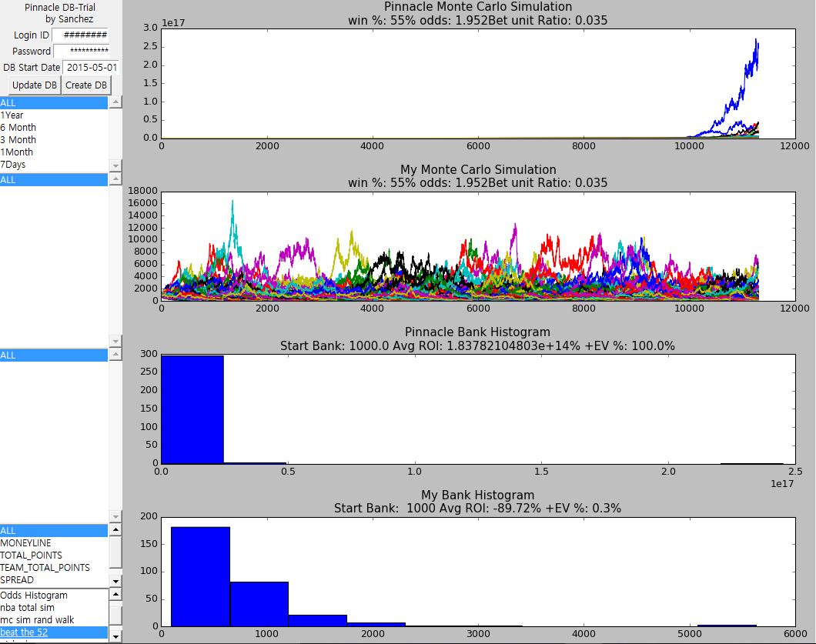This screenshot has width=816, height=644.
Task: Click the up arrow of the period list scrollbar
Action: point(115,102)
